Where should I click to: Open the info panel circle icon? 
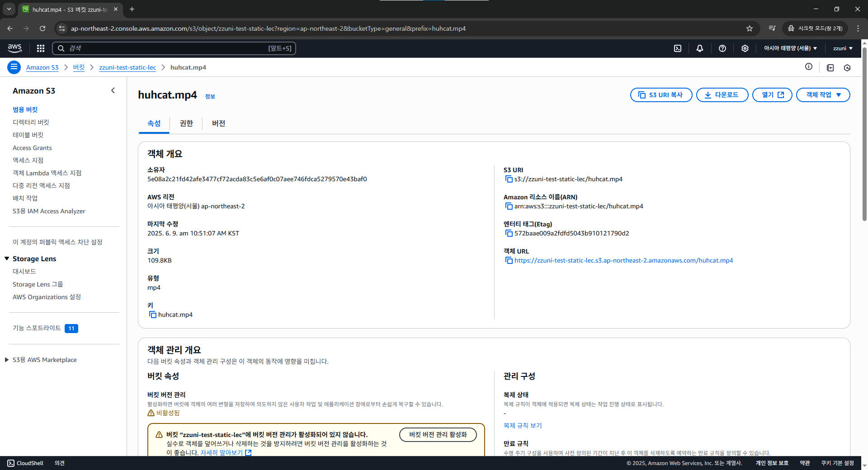pos(809,67)
